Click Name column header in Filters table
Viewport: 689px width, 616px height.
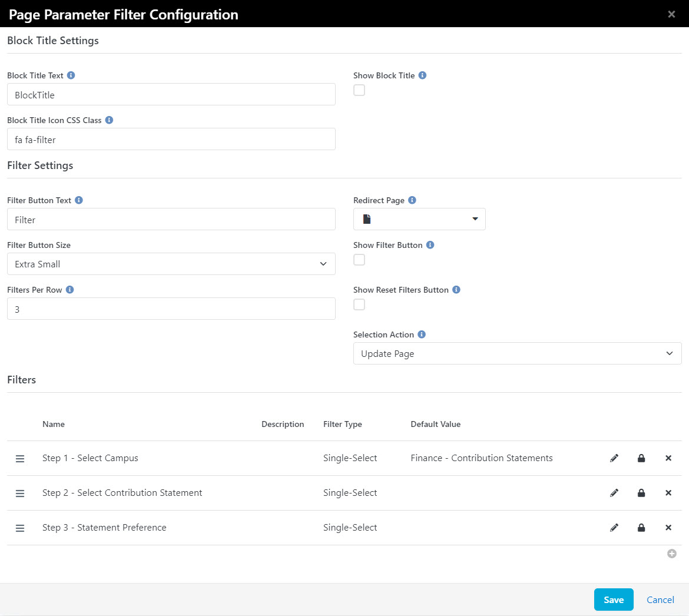tap(54, 424)
